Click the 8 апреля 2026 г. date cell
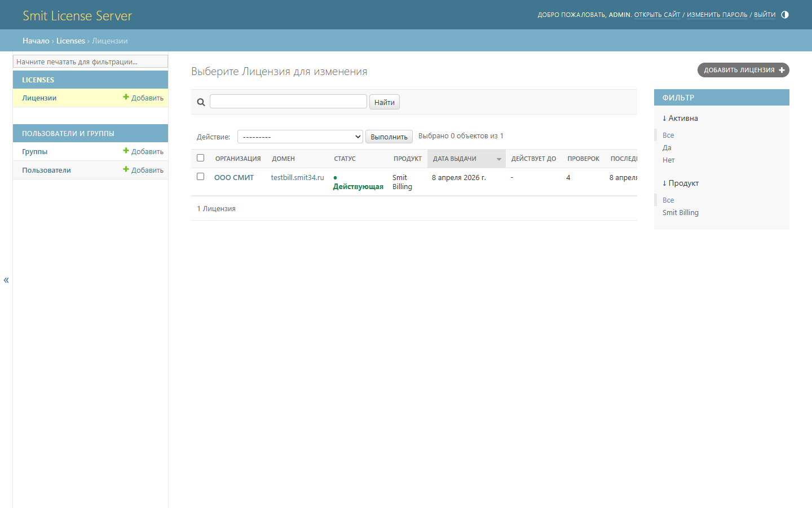This screenshot has width=812, height=508. pyautogui.click(x=459, y=177)
